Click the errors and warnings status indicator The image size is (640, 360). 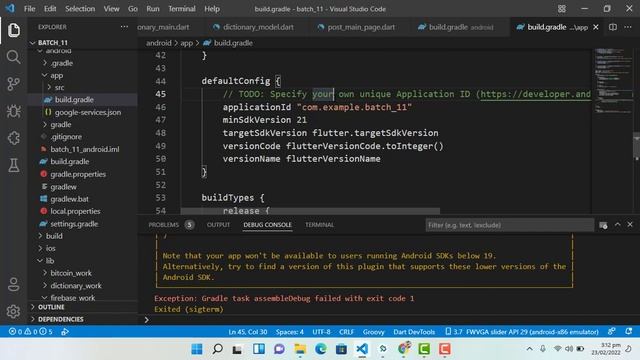(x=31, y=331)
